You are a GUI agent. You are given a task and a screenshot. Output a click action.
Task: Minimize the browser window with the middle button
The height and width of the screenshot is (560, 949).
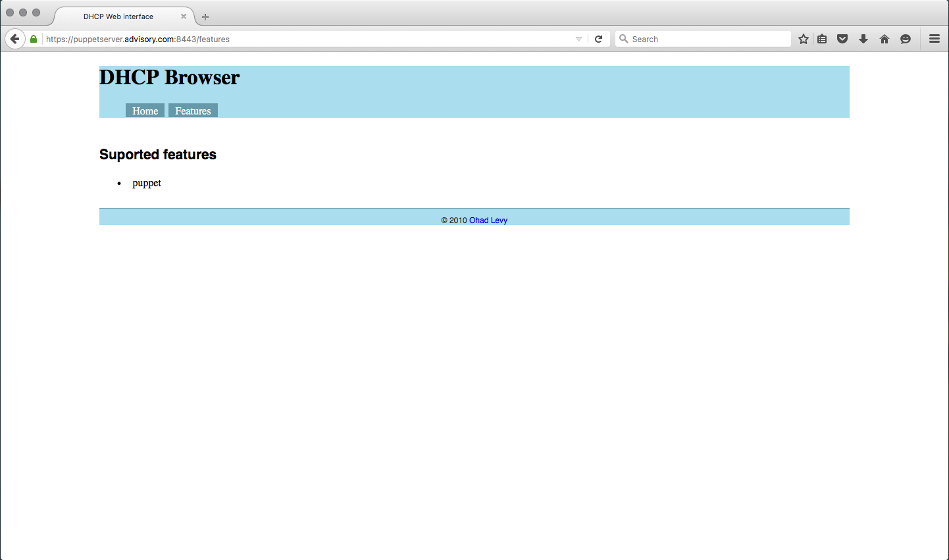pos(23,13)
